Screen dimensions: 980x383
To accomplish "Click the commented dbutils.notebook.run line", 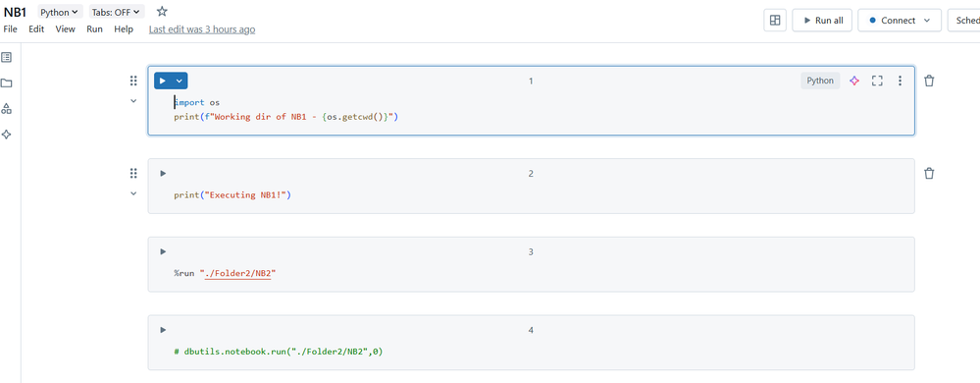I will click(279, 352).
